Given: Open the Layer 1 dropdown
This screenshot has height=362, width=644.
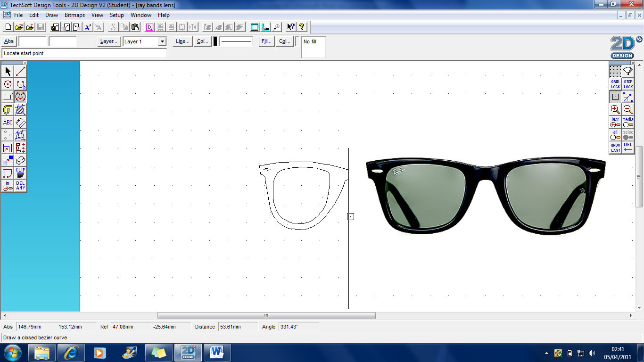Looking at the screenshot, I should pos(161,41).
